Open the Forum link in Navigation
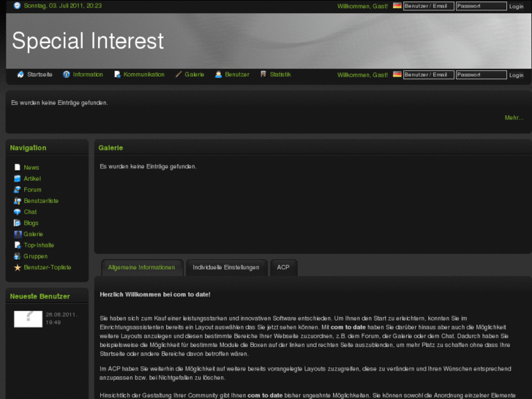This screenshot has height=399, width=532. pyautogui.click(x=33, y=190)
